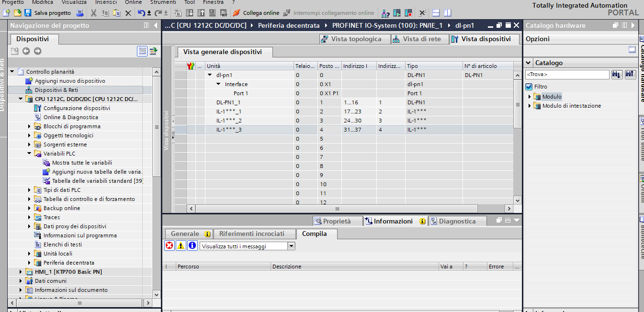The height and width of the screenshot is (312, 644).
Task: Switch to Vista di rete tab
Action: coord(420,39)
